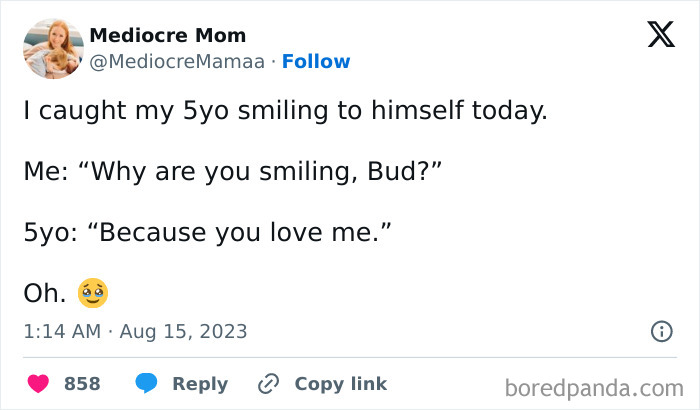Click the "I caught my 5yo smiling" line
Screen dimensions: 700x410
[286, 110]
